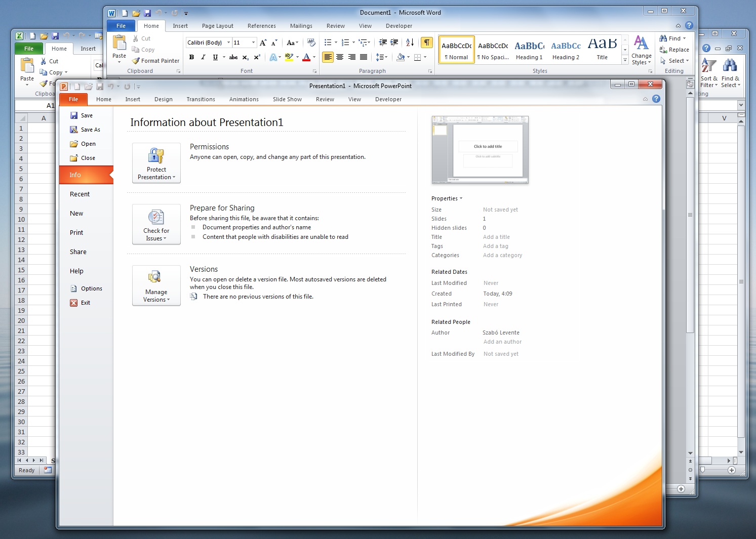Click Word's blue Help question mark

pyautogui.click(x=689, y=25)
